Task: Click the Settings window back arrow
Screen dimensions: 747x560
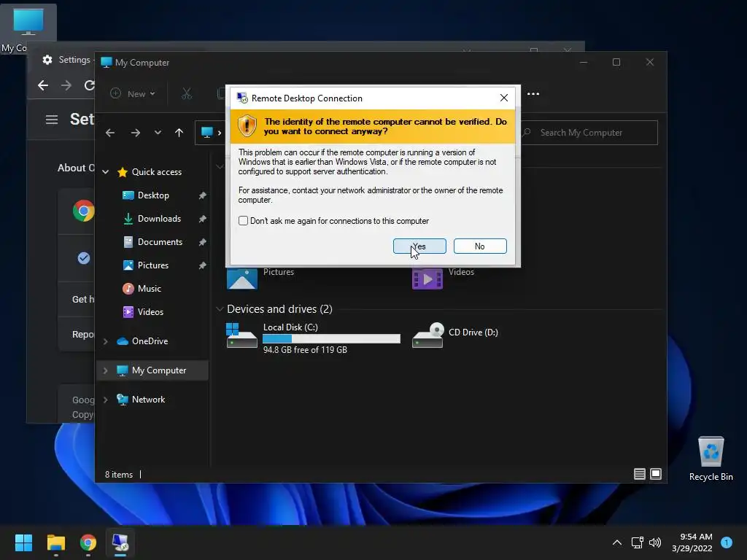Action: 43,85
